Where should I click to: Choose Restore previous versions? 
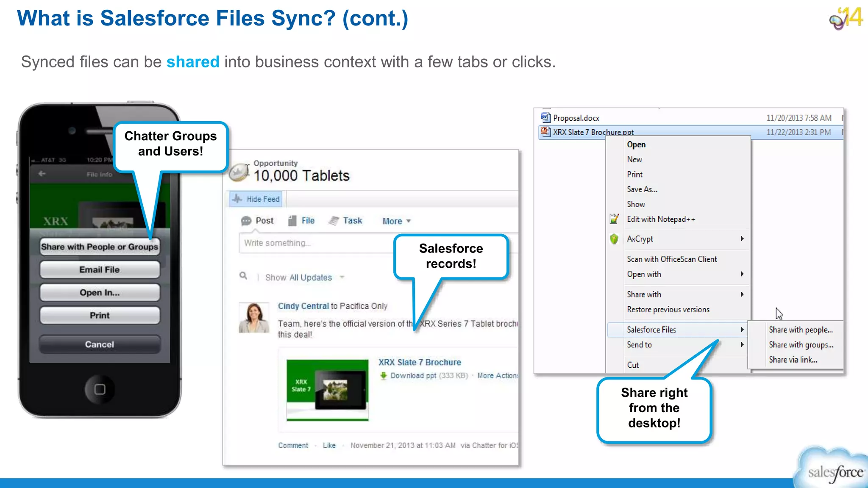tap(668, 310)
